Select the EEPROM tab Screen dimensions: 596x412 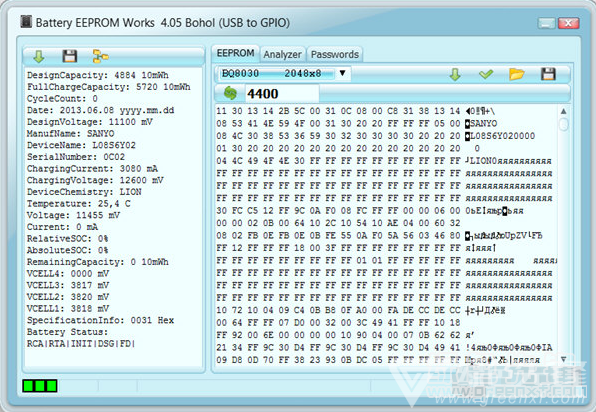(x=236, y=53)
